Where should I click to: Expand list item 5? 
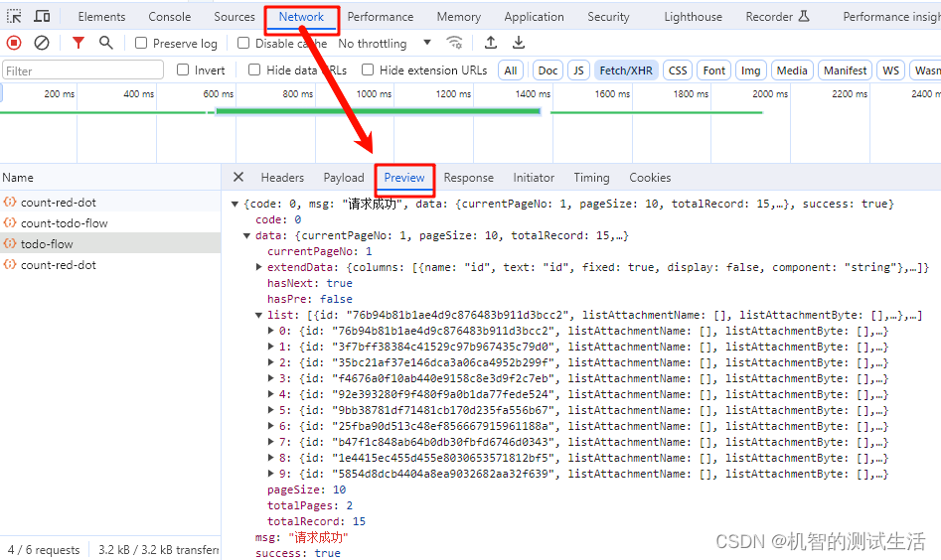[x=270, y=410]
